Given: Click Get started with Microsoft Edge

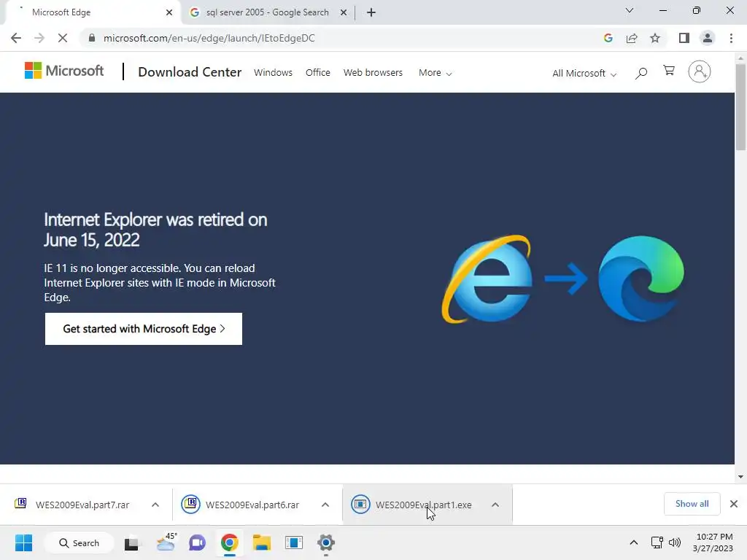Looking at the screenshot, I should [x=144, y=329].
